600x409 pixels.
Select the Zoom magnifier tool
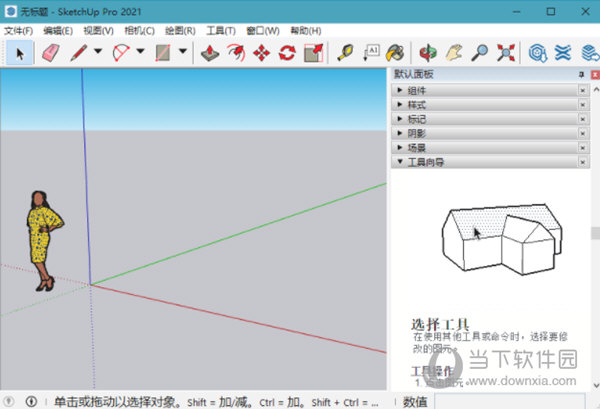[x=479, y=53]
